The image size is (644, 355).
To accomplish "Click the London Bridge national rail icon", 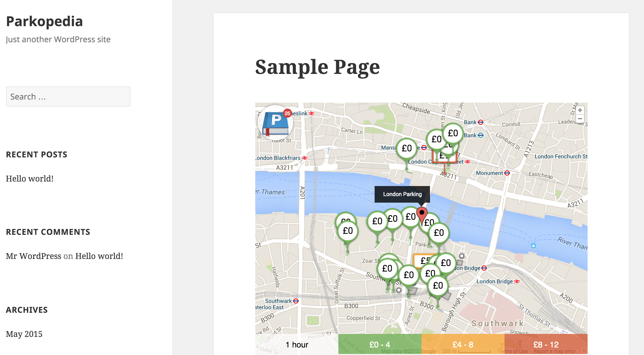I will coord(517,281).
